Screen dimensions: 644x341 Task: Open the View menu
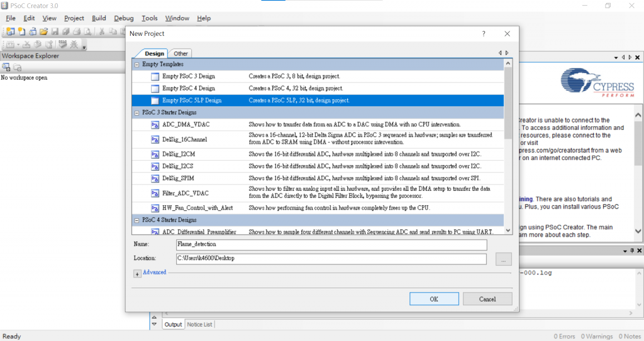[49, 18]
